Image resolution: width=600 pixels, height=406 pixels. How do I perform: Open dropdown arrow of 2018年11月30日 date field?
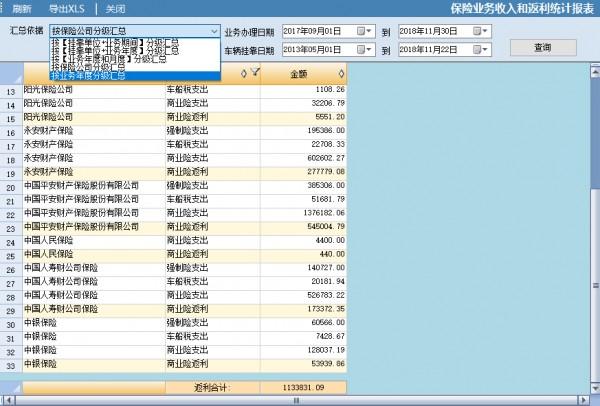point(486,32)
